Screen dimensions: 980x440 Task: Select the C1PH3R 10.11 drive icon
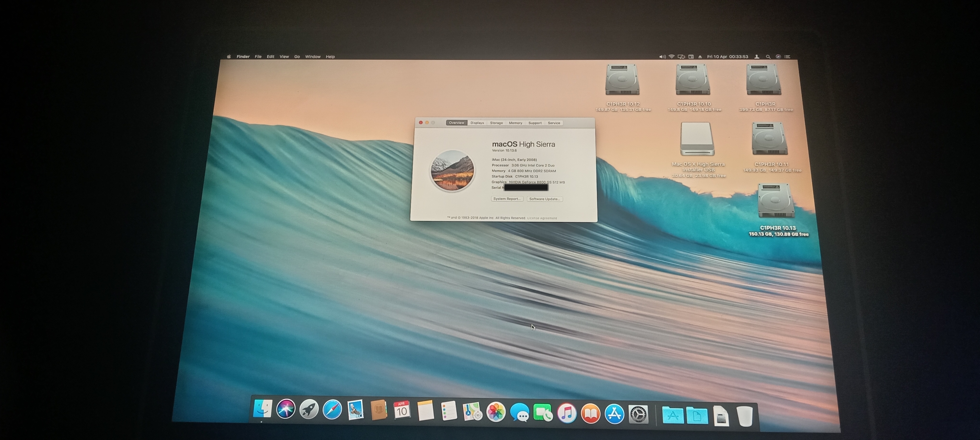click(x=770, y=139)
